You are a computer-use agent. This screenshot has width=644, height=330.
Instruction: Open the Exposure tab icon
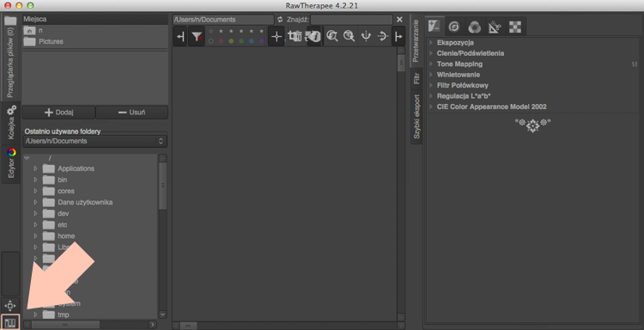coord(434,27)
